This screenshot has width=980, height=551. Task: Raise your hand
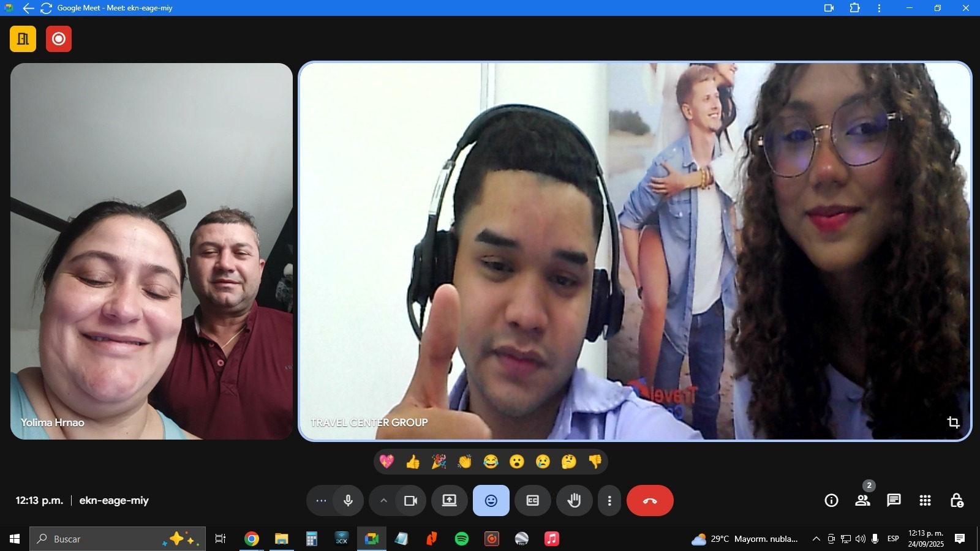click(x=574, y=501)
